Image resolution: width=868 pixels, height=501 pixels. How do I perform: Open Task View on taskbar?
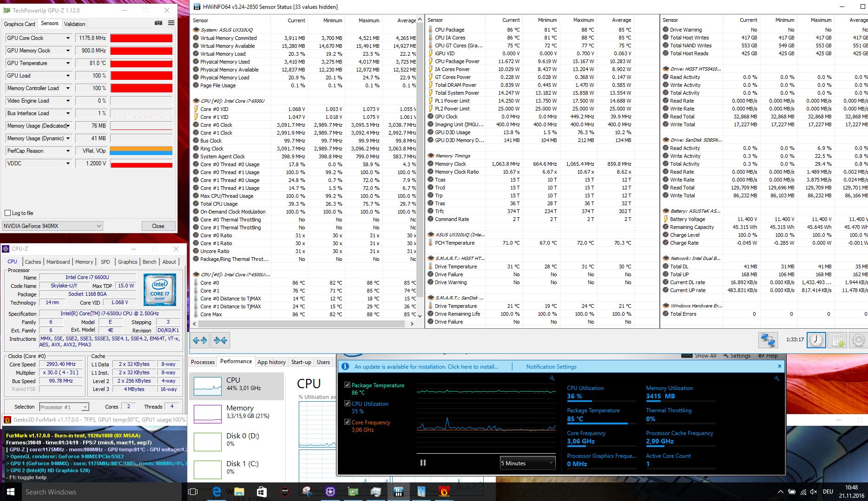[193, 492]
